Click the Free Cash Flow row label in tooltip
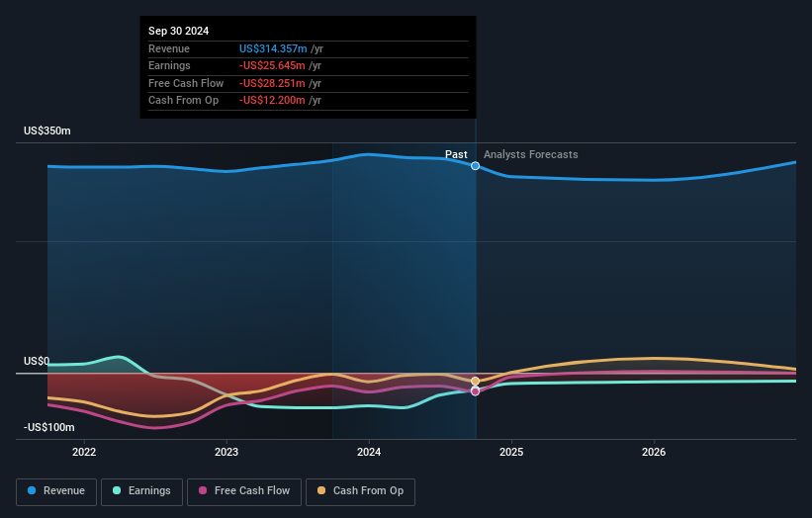The image size is (812, 518). [x=186, y=83]
